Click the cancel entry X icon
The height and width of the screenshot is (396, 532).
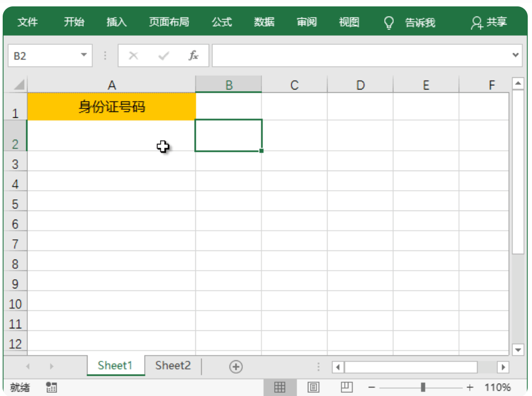coord(133,55)
